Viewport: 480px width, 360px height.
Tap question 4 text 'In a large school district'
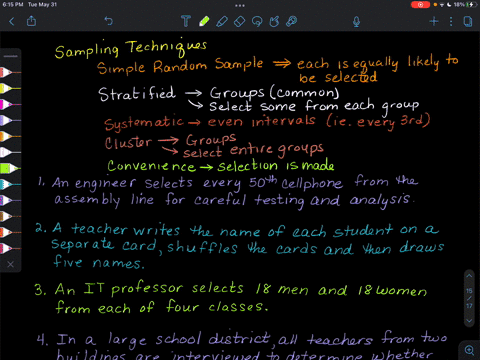tap(163, 339)
